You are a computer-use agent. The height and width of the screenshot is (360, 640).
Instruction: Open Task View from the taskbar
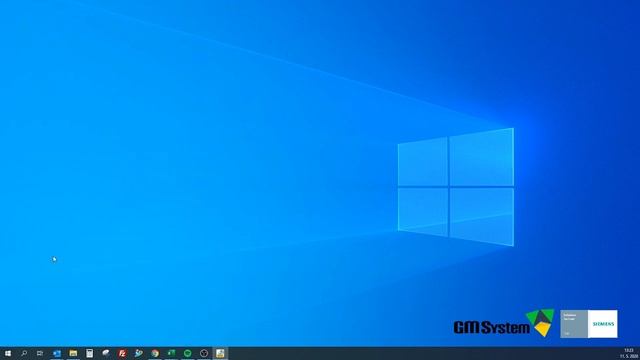click(x=40, y=353)
